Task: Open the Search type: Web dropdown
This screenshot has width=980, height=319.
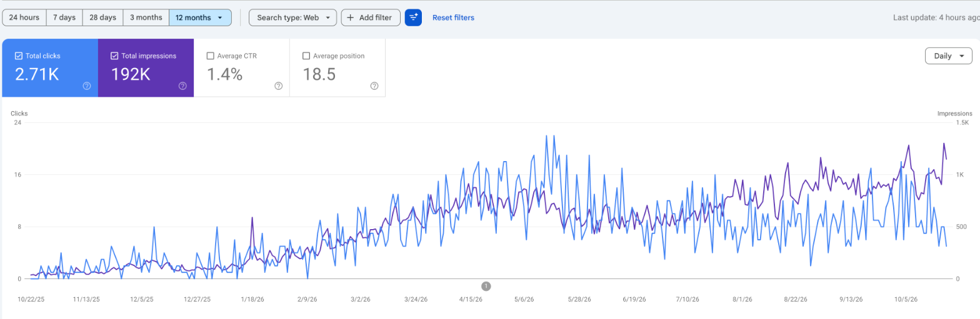Action: (x=292, y=17)
